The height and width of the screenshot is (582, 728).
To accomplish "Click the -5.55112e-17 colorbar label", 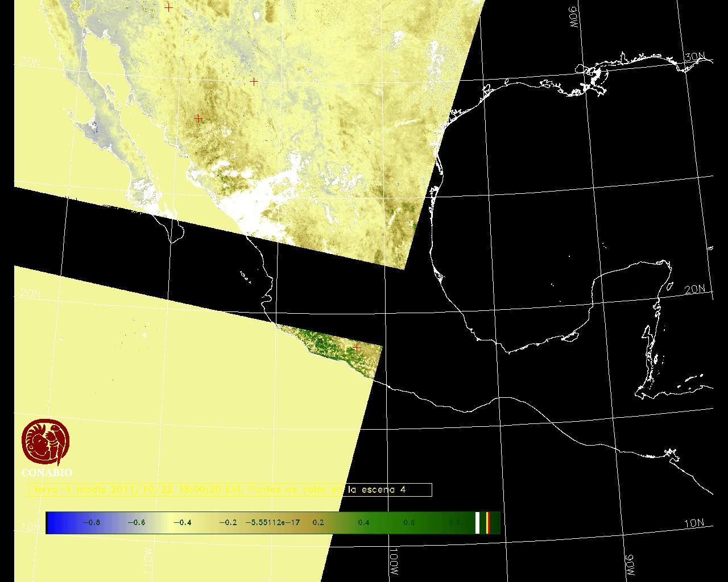I will tap(272, 522).
